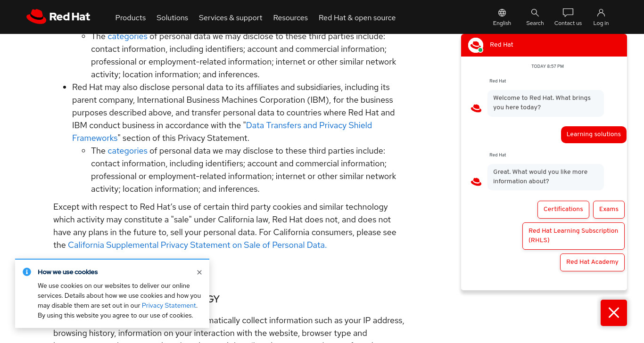Open California Supplemental Privacy Statement link
This screenshot has width=644, height=343.
[197, 245]
